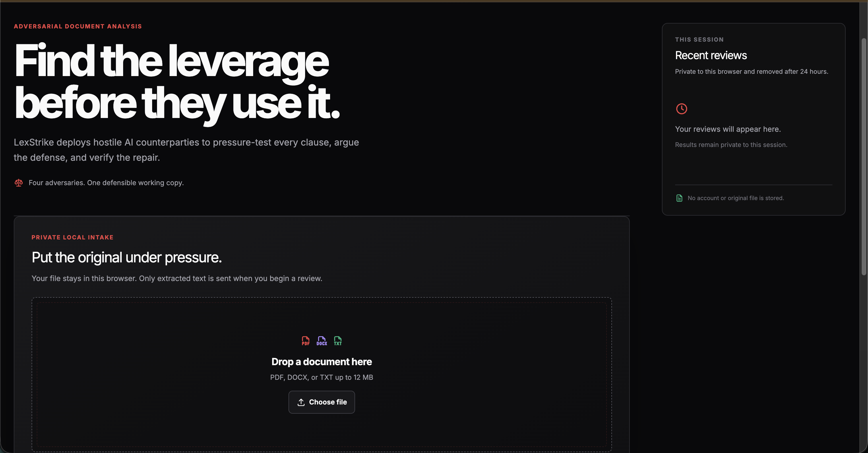Click the green TXT file icon
This screenshot has width=868, height=453.
point(338,341)
